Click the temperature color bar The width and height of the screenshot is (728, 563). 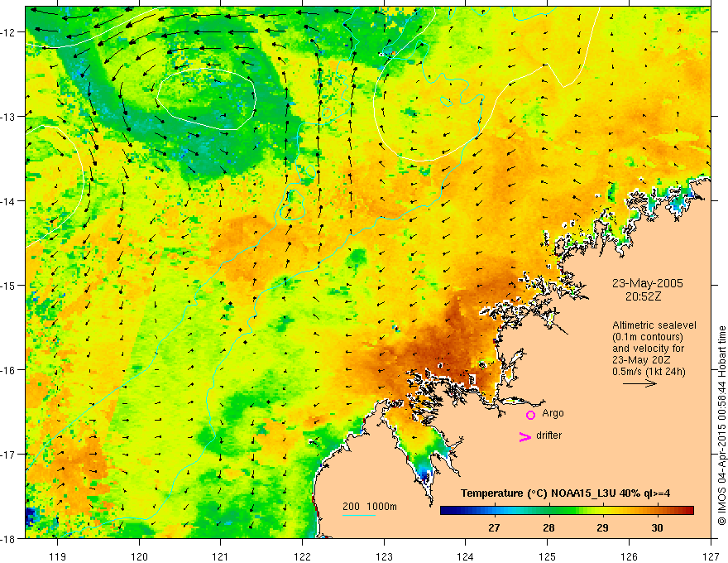[567, 511]
